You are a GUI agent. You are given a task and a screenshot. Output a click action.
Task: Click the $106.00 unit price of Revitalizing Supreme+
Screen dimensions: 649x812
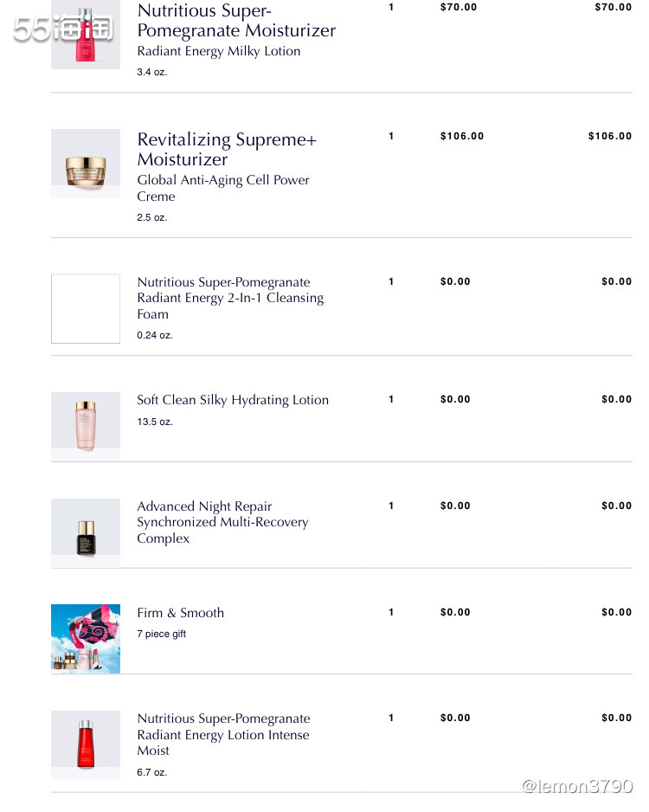pos(461,136)
